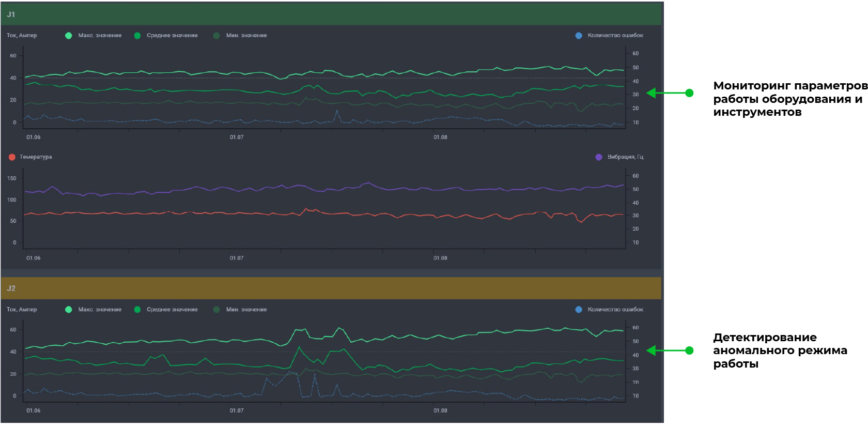Click the blue Количество ошибок dot in J1
The width and height of the screenshot is (868, 426).
coord(579,36)
